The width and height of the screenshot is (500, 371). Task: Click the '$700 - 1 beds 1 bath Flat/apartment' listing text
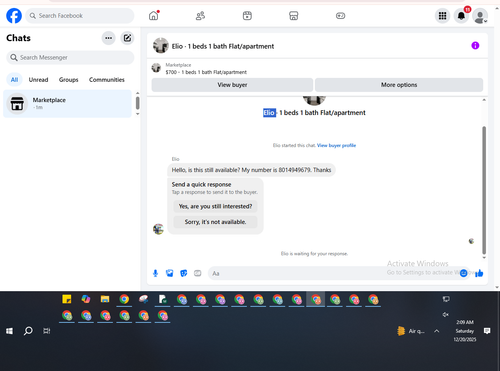coord(206,72)
